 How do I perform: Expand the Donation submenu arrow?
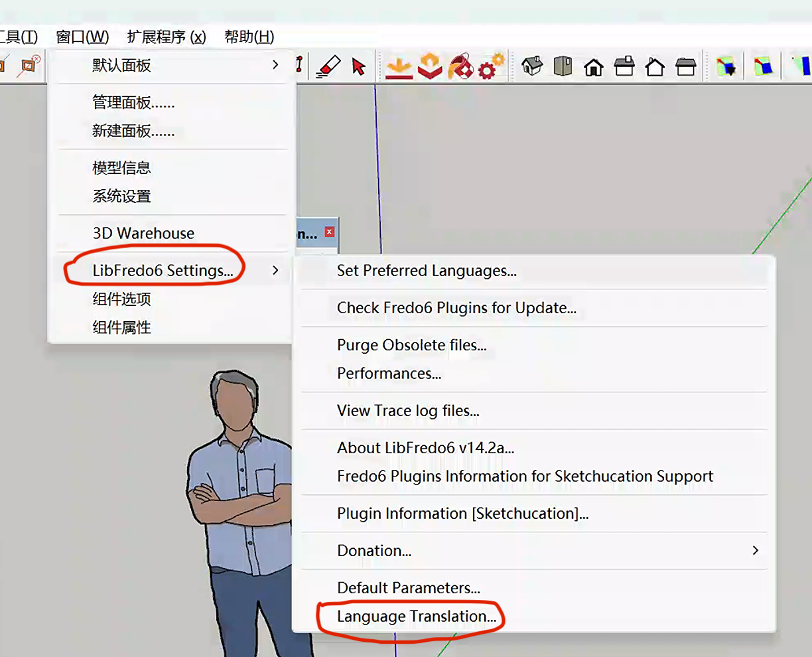755,550
